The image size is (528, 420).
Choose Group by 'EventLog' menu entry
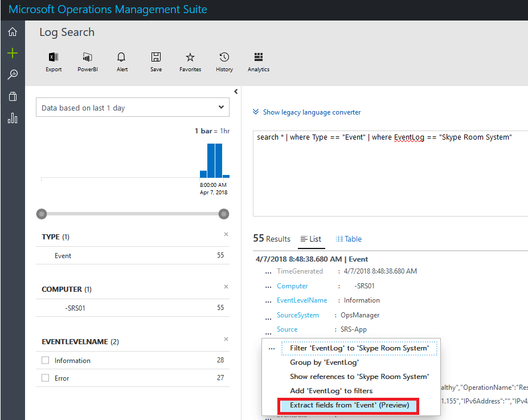tap(324, 362)
